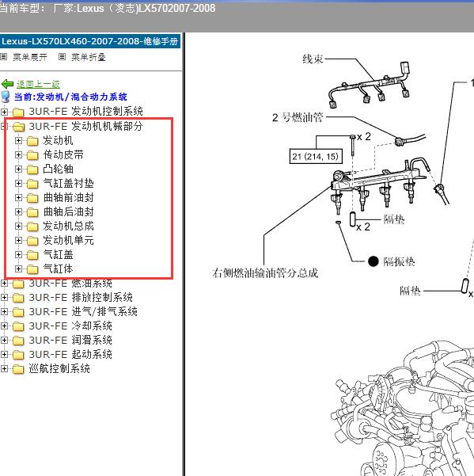This screenshot has height=476, width=474.
Task: Expand the 曲轴前油封 plus box
Action: point(18,198)
